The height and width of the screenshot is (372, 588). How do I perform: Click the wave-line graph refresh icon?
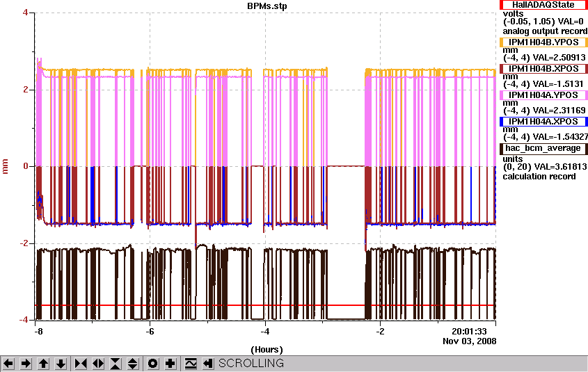pos(191,364)
